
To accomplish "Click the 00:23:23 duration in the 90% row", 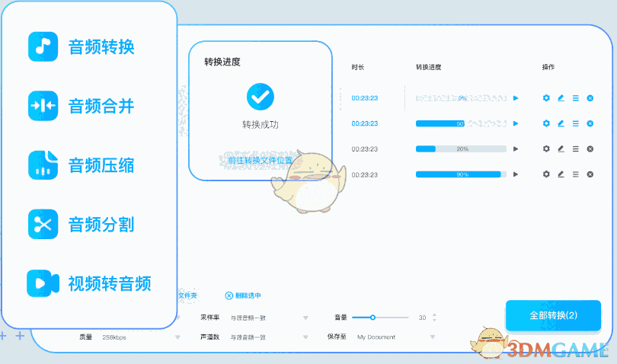I will click(365, 174).
